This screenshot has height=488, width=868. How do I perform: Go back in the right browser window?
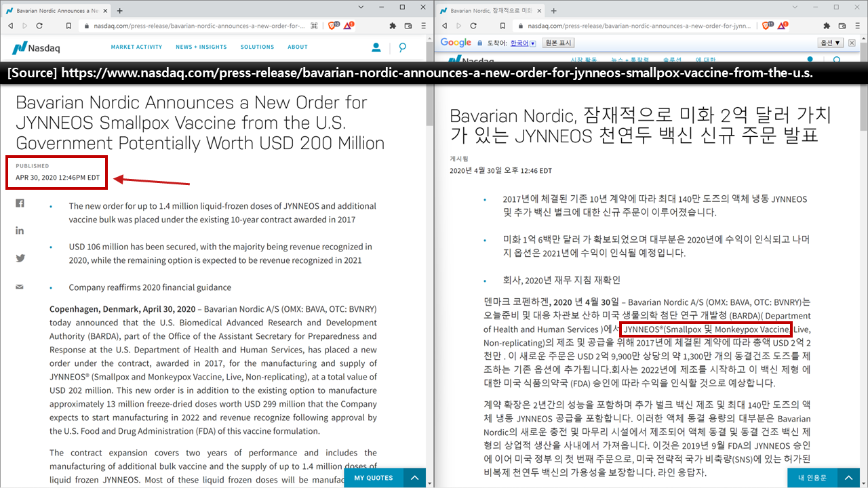444,26
